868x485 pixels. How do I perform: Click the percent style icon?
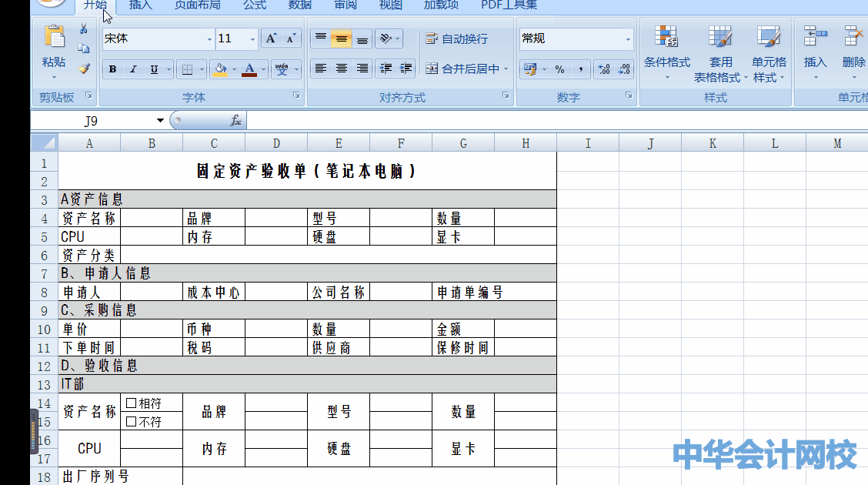point(559,69)
